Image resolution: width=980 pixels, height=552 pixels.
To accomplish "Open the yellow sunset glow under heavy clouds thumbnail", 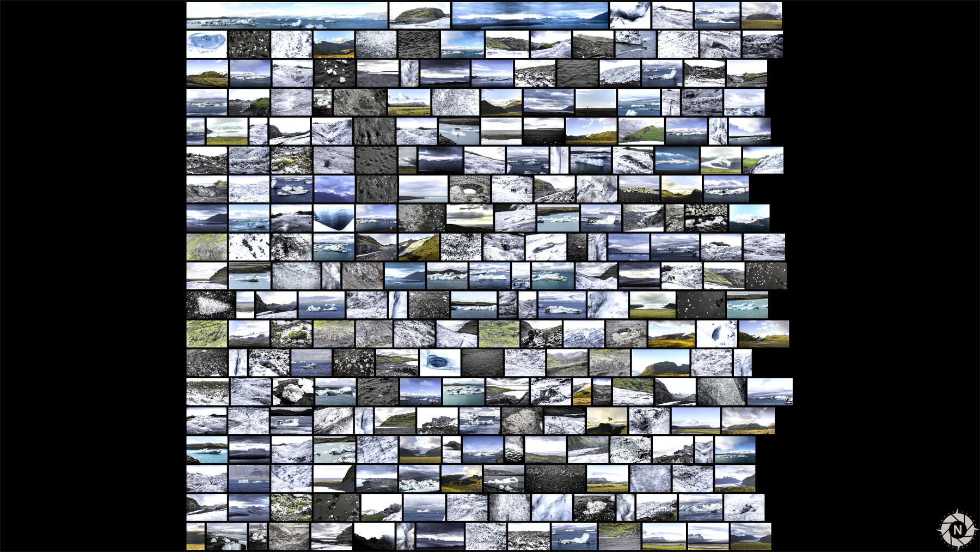I will click(469, 218).
